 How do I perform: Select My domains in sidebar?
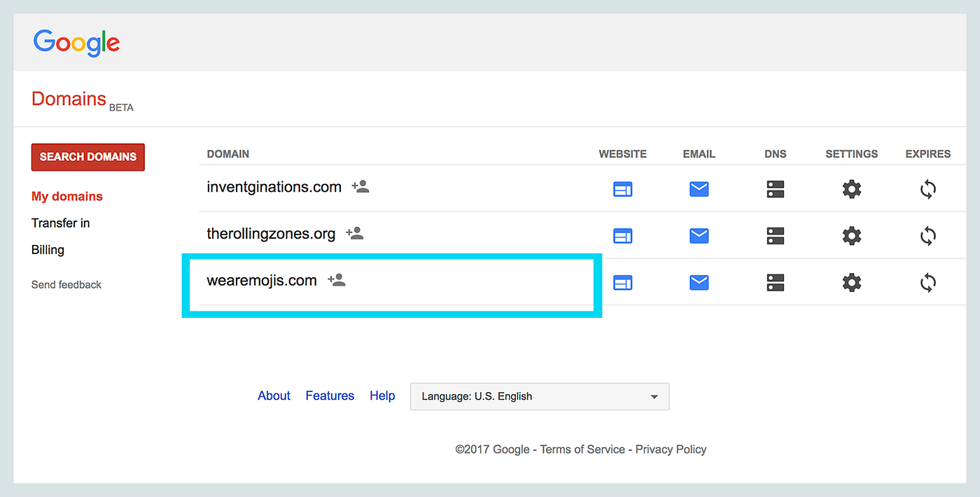(x=67, y=197)
